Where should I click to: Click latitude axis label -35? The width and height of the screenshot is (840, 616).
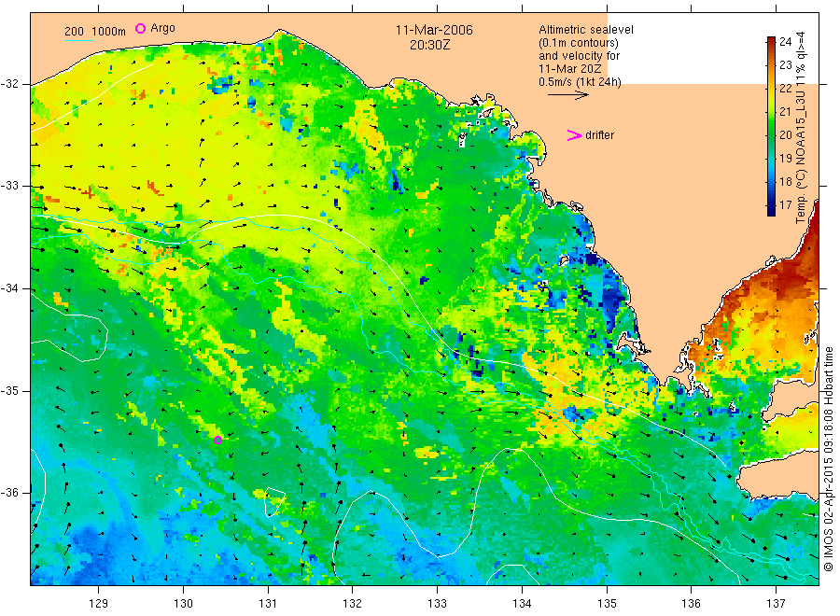[x=10, y=390]
